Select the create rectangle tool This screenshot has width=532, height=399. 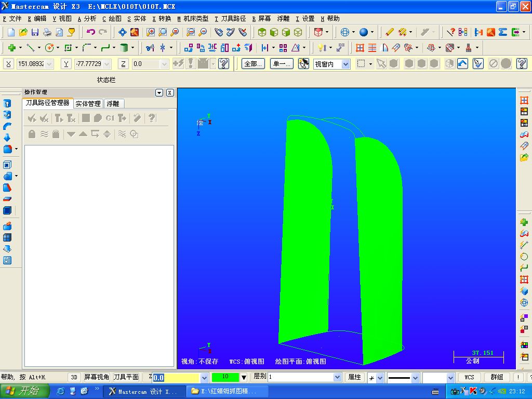(68, 48)
